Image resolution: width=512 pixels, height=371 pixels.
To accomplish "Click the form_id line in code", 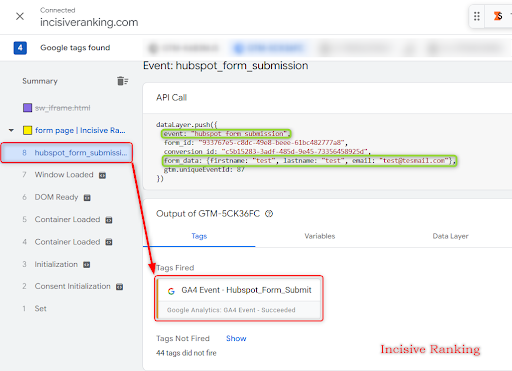I will point(256,143).
